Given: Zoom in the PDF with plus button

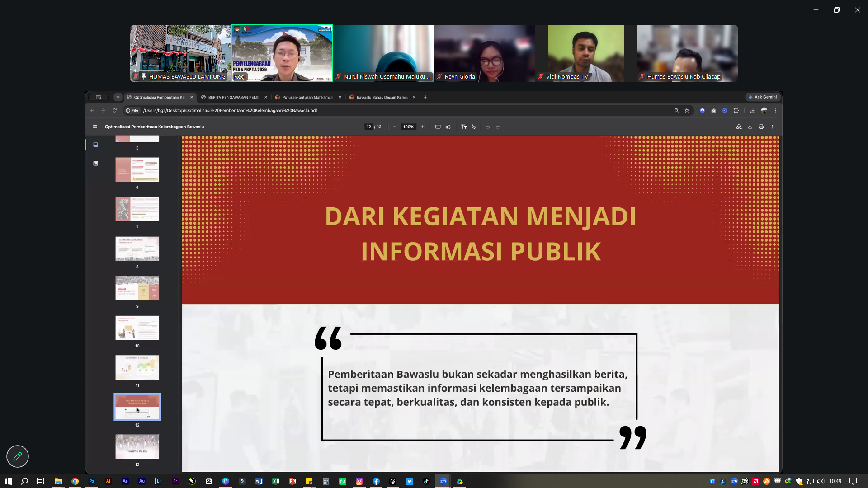Looking at the screenshot, I should coord(423,127).
